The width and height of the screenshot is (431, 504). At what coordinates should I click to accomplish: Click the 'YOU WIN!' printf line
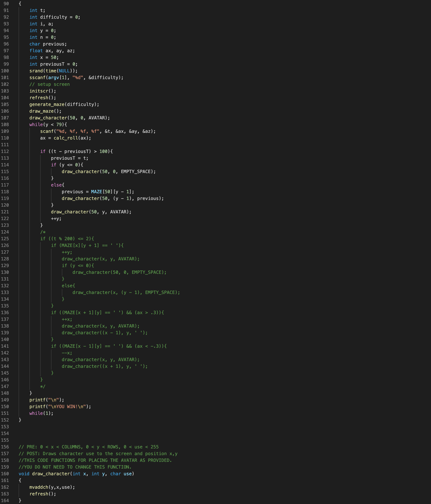coord(60,407)
